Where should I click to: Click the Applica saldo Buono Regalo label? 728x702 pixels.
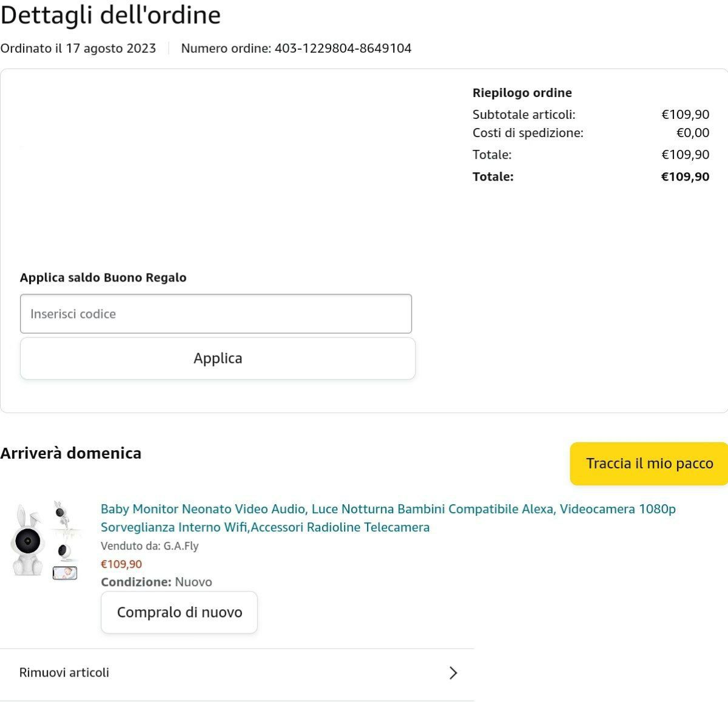pyautogui.click(x=103, y=277)
